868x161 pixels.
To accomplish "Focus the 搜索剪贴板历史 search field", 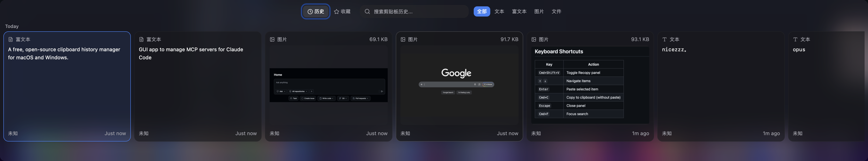I will click(x=414, y=11).
